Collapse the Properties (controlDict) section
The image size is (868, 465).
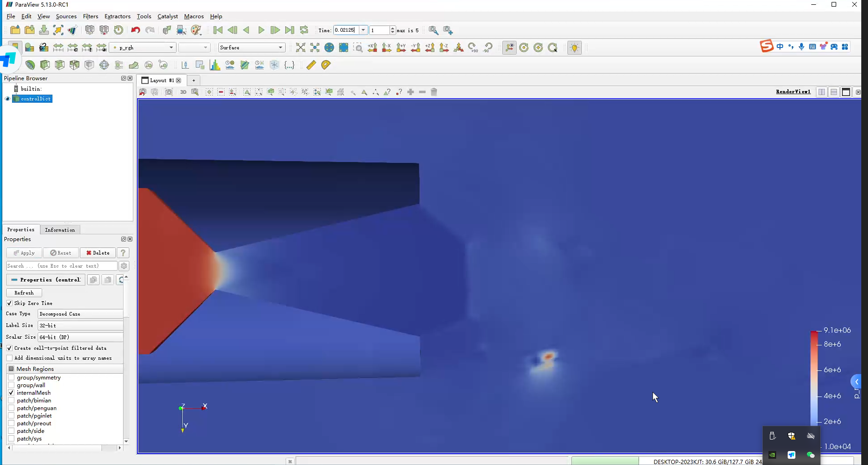tap(46, 280)
